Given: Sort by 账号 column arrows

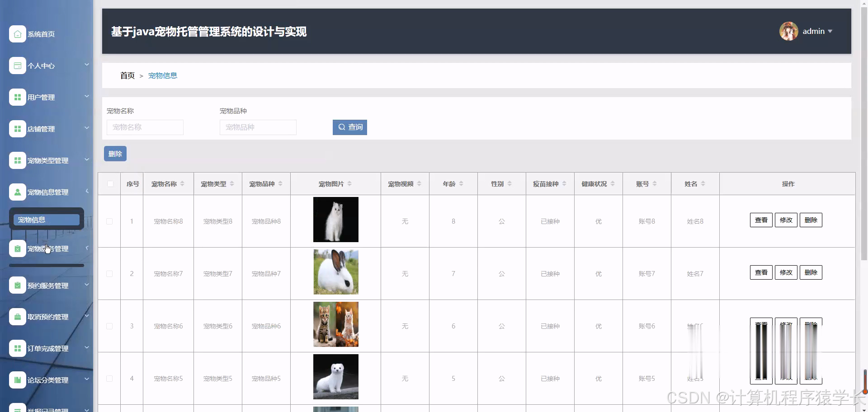Looking at the screenshot, I should point(655,184).
